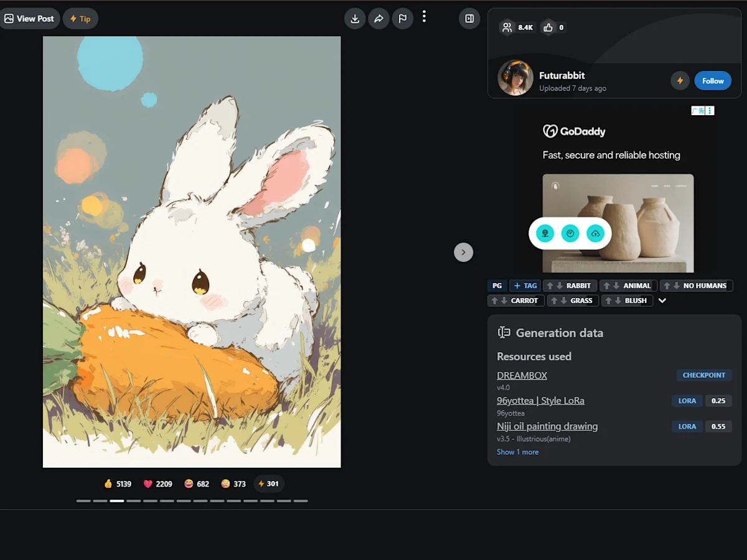Download the image with the download icon
Screen dimensions: 747x560
coord(355,19)
